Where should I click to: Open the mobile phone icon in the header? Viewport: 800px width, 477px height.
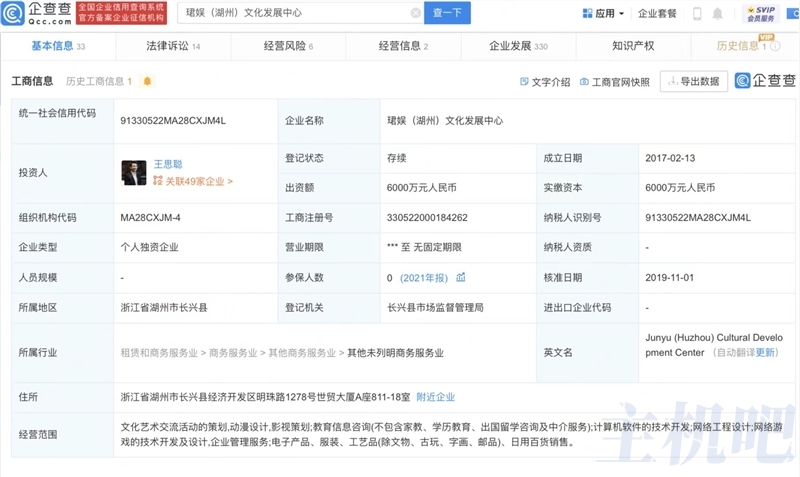coord(697,13)
